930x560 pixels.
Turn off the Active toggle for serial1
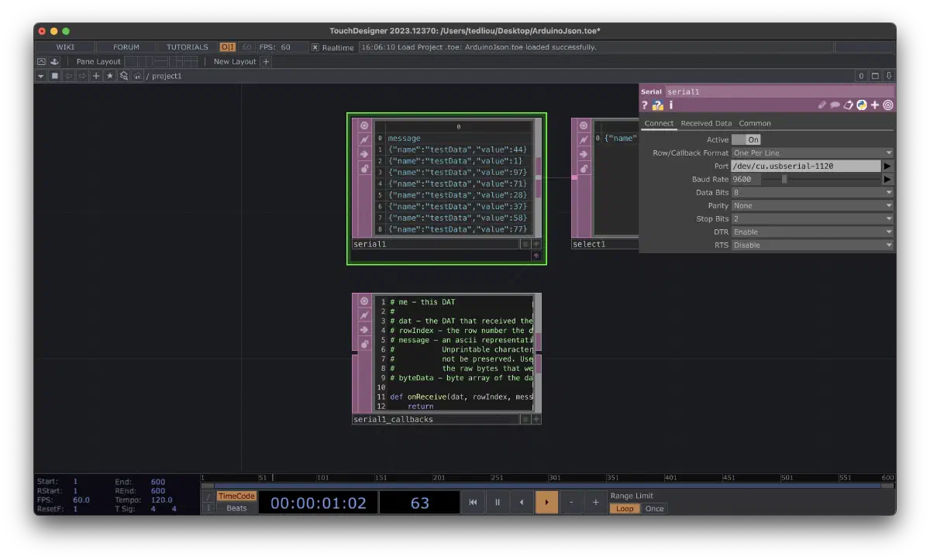click(748, 139)
